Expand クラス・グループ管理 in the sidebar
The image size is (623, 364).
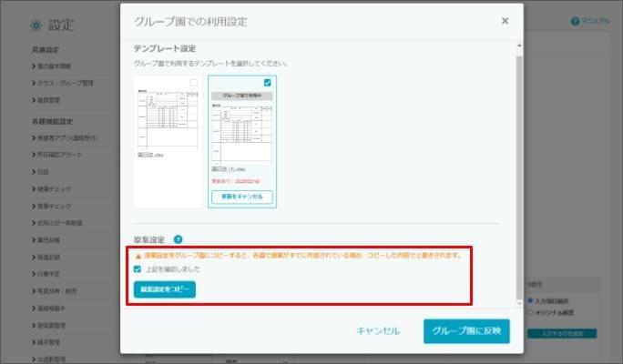63,83
